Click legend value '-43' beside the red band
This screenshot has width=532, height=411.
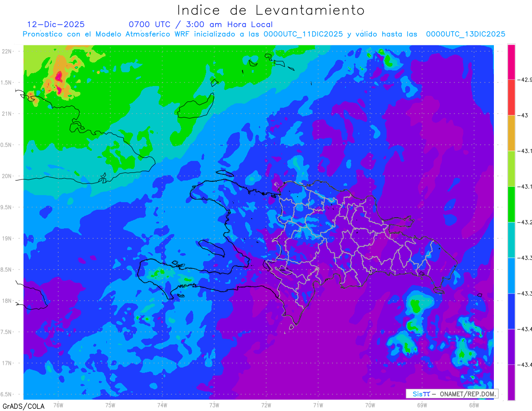click(524, 115)
